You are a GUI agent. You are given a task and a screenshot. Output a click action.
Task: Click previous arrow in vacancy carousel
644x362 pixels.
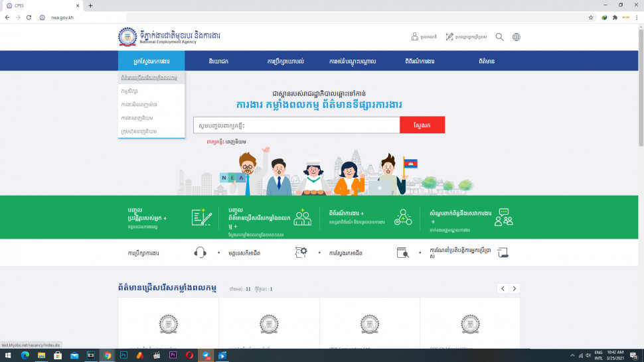click(x=503, y=288)
